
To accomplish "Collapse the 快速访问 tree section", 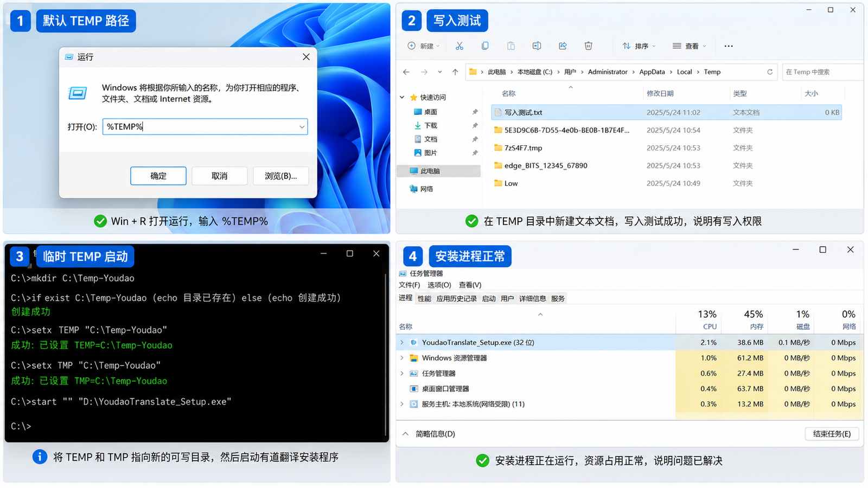I will [402, 98].
